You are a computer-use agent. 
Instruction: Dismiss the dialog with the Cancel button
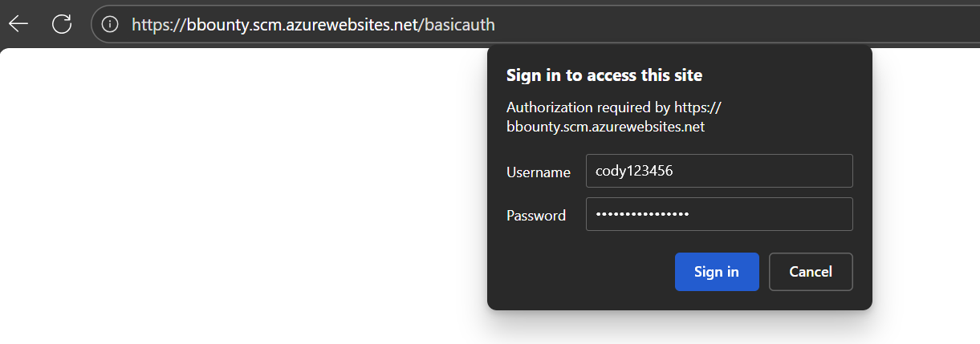[811, 272]
